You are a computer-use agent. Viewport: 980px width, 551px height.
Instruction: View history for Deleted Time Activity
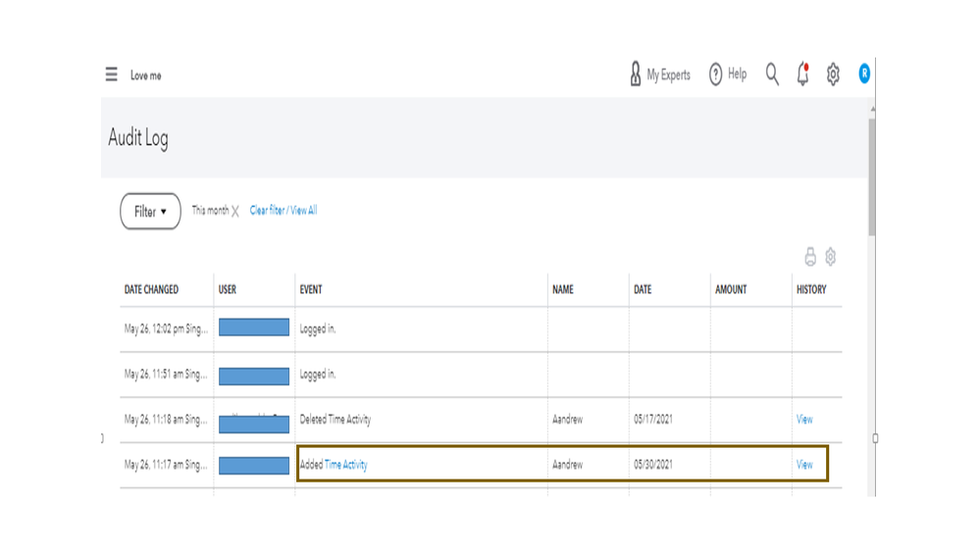pos(804,420)
